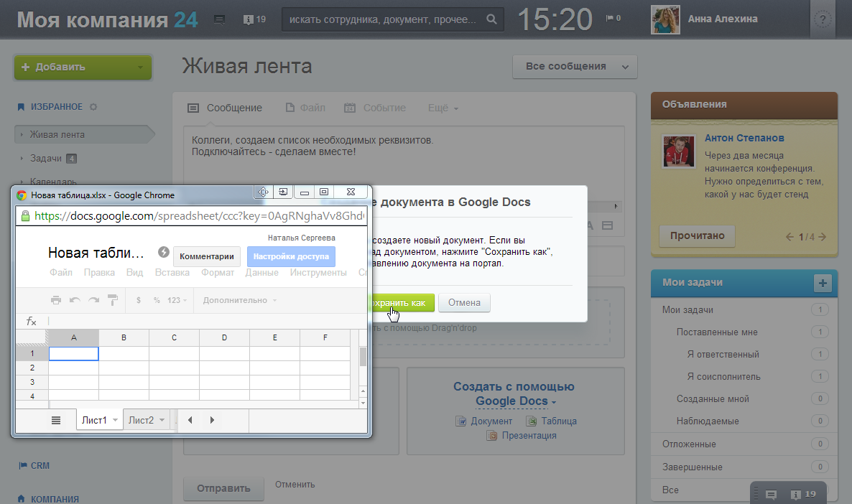Image resolution: width=852 pixels, height=504 pixels.
Task: Add a new task with plus icon
Action: pos(823,283)
